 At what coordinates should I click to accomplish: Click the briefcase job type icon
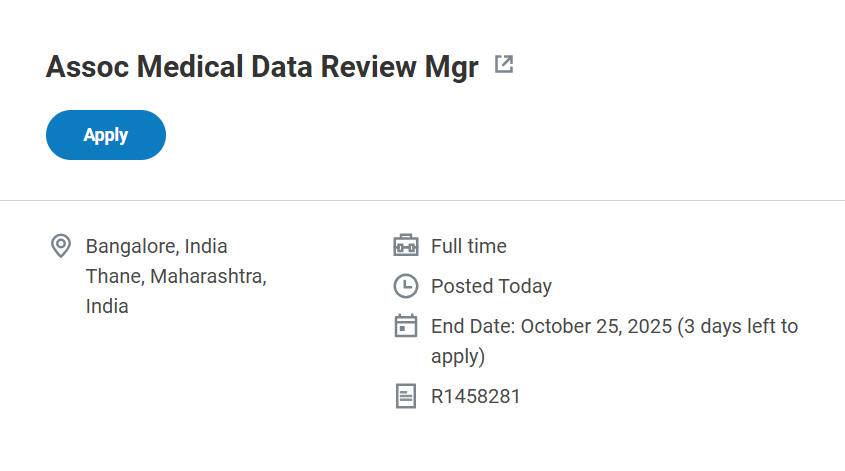(x=405, y=246)
